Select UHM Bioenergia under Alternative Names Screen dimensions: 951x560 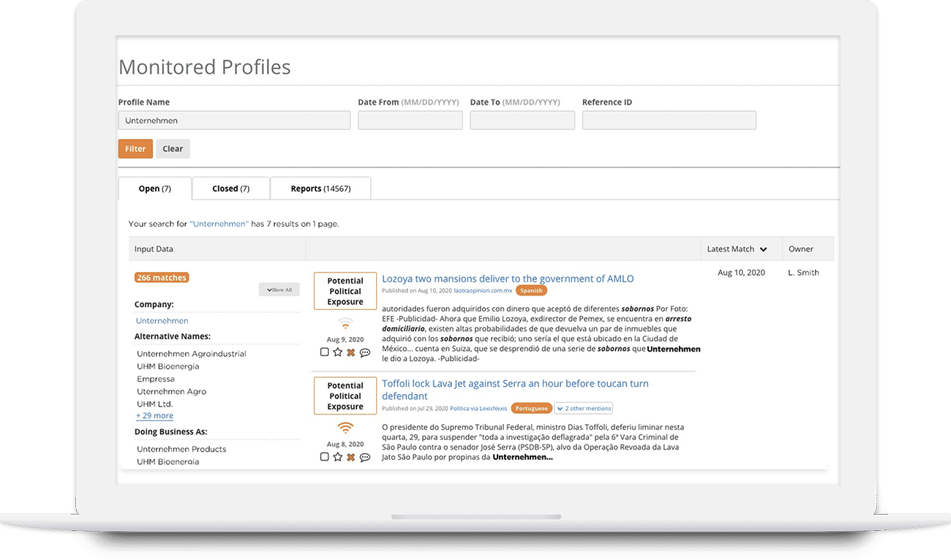tap(168, 366)
